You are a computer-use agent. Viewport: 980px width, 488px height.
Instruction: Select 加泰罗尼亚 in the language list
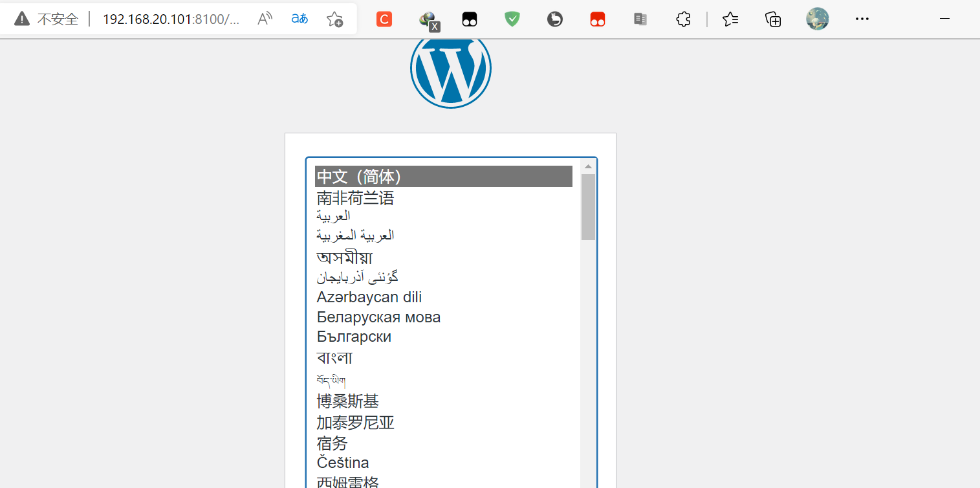click(x=444, y=423)
